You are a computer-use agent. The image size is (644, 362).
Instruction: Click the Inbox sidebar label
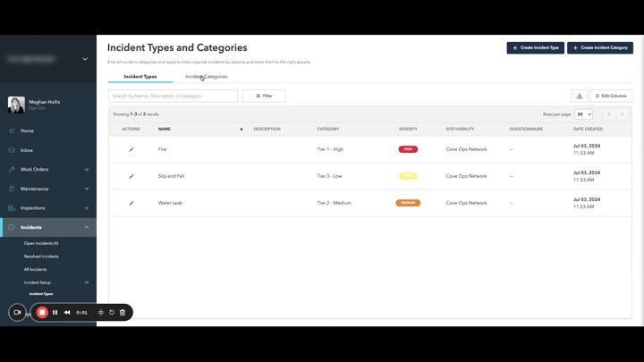pos(27,150)
